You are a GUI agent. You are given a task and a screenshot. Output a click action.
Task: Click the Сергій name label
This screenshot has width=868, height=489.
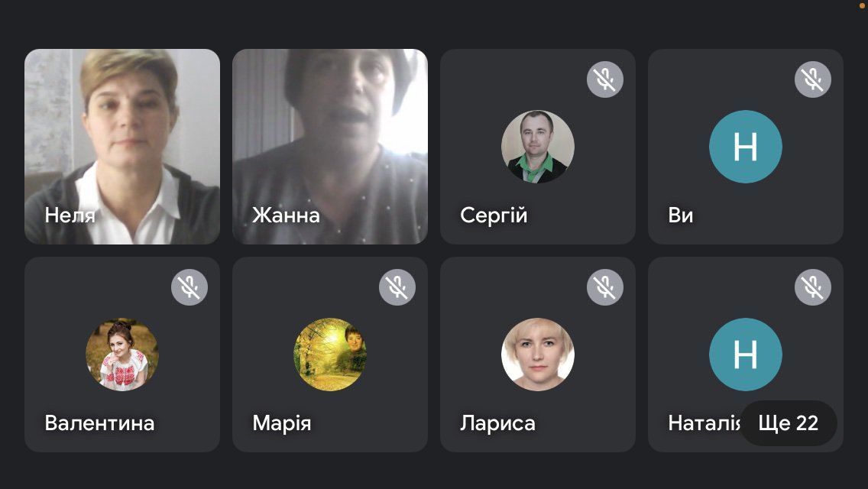tap(494, 215)
